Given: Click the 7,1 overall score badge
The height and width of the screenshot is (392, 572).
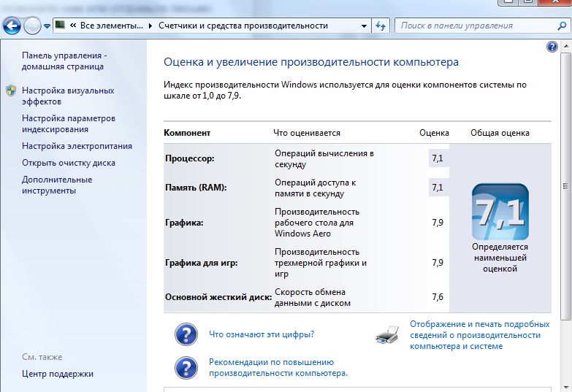Looking at the screenshot, I should pos(500,212).
